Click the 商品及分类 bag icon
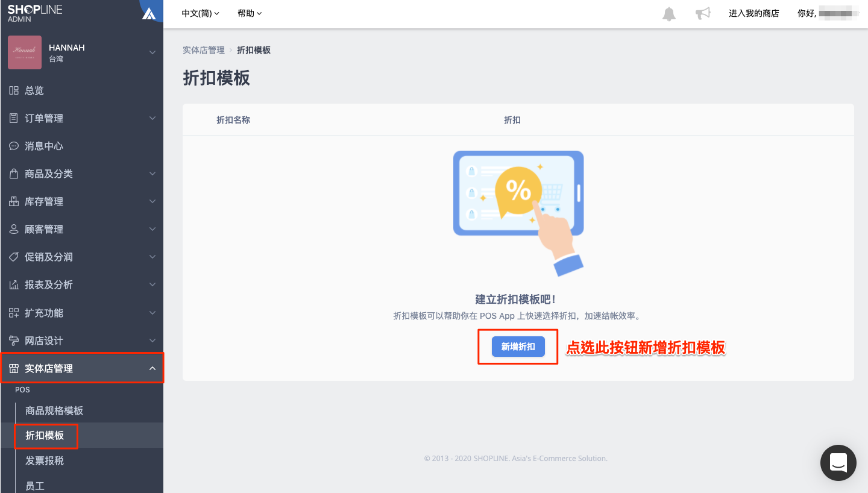Screen dimensions: 868x493 click(14, 174)
